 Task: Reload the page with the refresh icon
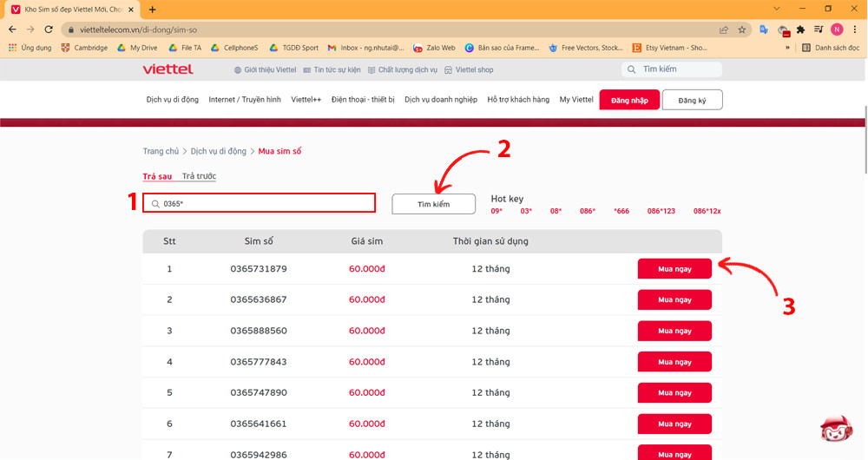49,30
